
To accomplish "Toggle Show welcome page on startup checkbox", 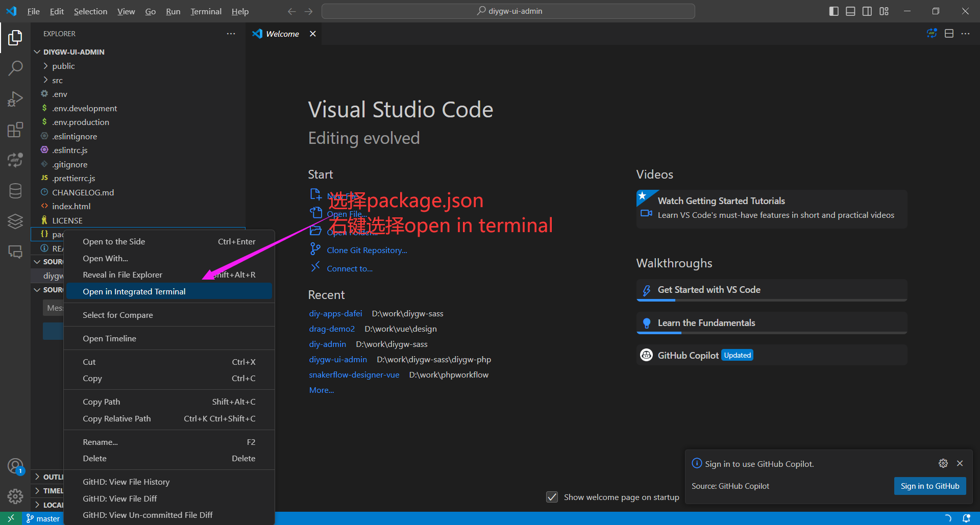I will (552, 497).
